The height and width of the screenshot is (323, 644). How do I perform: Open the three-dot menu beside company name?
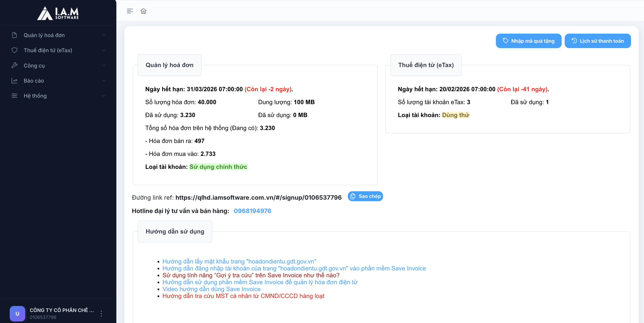101,314
